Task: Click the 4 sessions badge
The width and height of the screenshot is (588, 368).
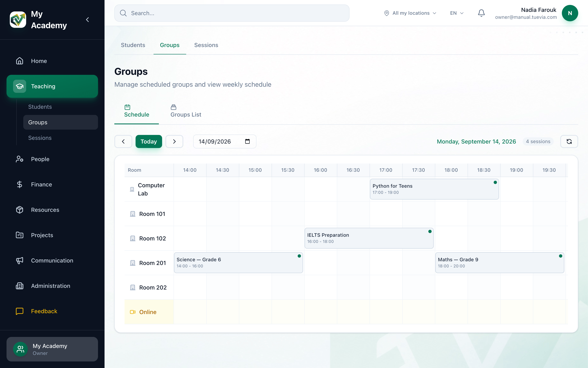Action: click(x=538, y=141)
